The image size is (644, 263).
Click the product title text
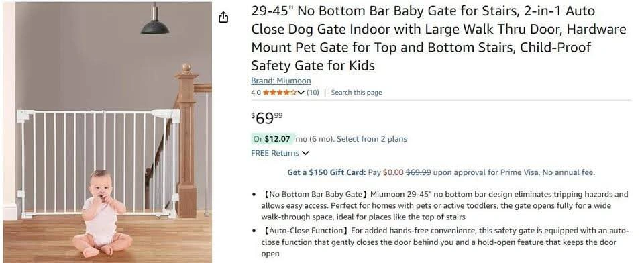[439, 38]
